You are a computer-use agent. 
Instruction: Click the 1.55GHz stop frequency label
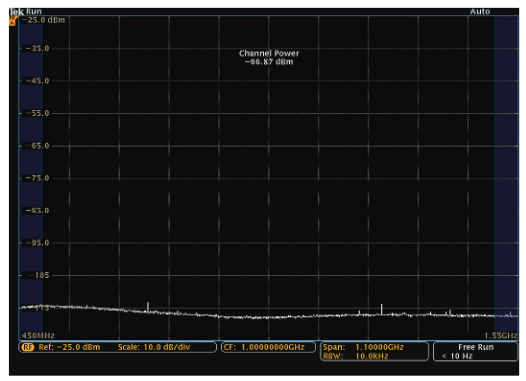click(501, 335)
